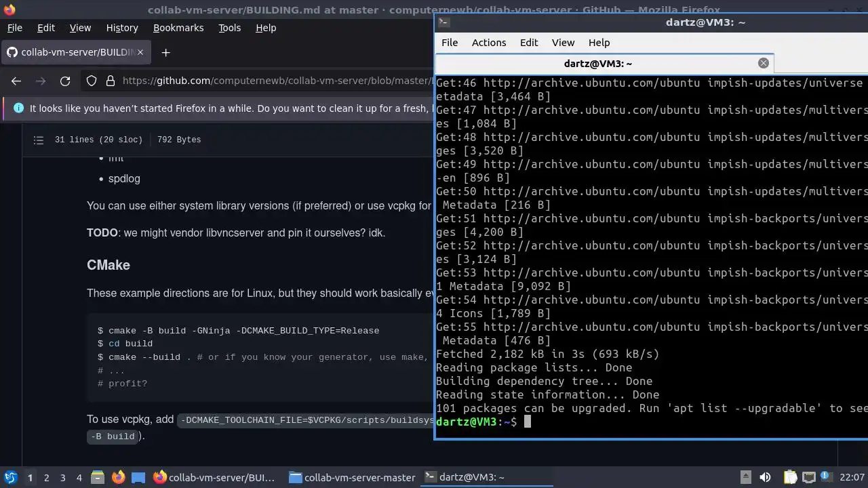Select the collab-vm-server/BUILDING browser tab
Screen dimensions: 868x488
click(75, 52)
